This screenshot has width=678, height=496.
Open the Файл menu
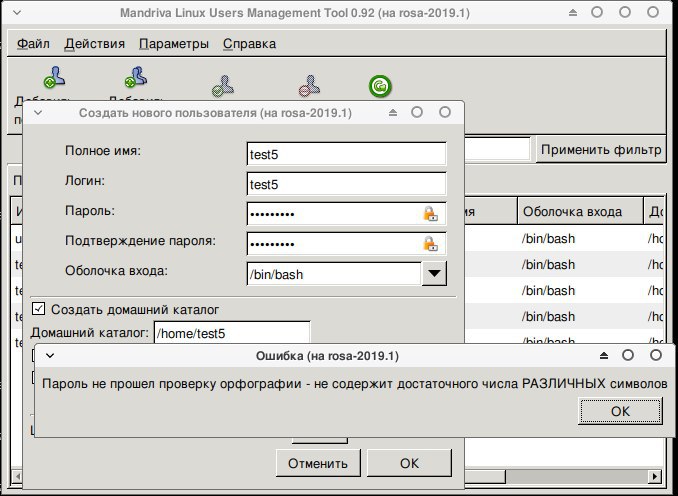pyautogui.click(x=33, y=44)
